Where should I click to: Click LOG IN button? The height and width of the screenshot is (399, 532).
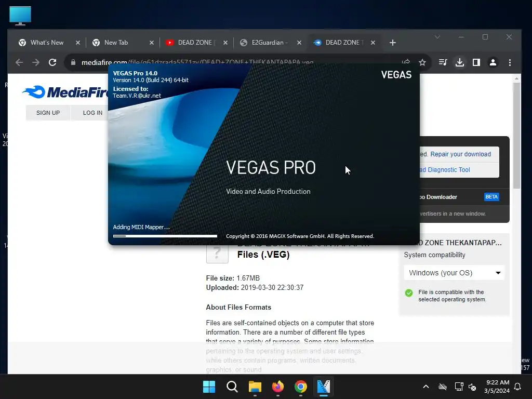pos(92,113)
